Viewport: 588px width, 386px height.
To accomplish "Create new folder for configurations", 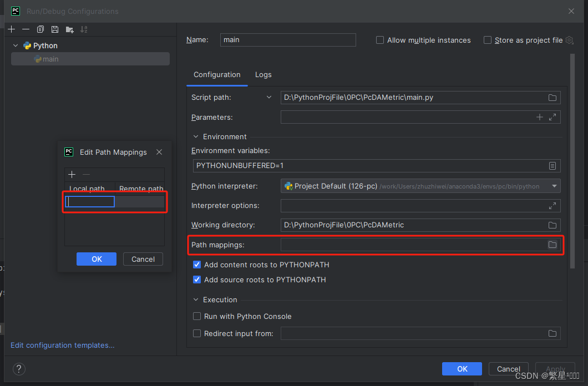I will [x=69, y=29].
